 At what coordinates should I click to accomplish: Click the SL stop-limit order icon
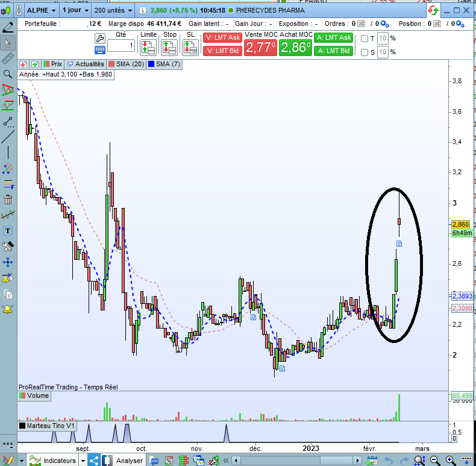click(190, 48)
